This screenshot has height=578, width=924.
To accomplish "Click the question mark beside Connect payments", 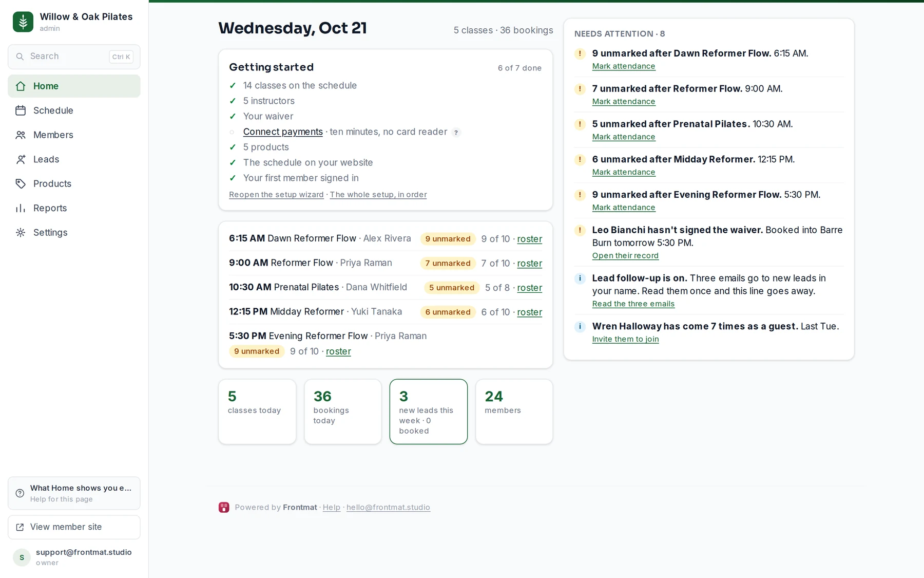I will 456,133.
